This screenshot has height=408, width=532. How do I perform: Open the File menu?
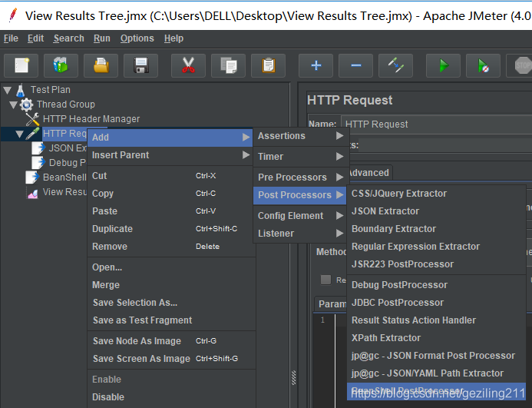pyautogui.click(x=11, y=38)
